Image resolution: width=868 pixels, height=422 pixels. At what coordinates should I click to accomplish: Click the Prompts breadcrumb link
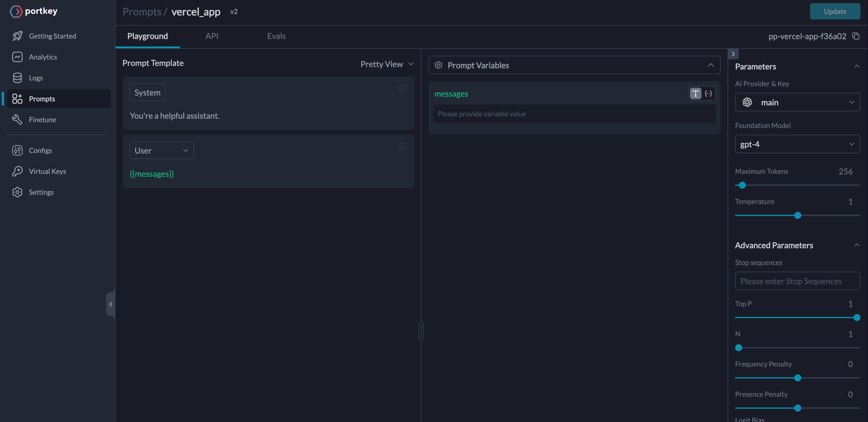(x=142, y=12)
